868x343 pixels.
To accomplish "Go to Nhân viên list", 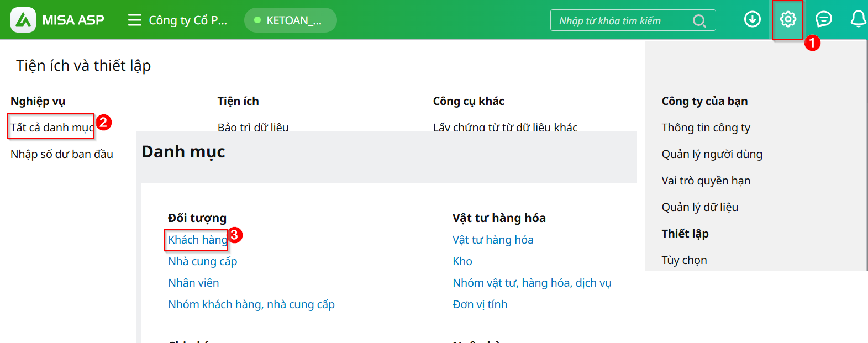I will coord(193,283).
